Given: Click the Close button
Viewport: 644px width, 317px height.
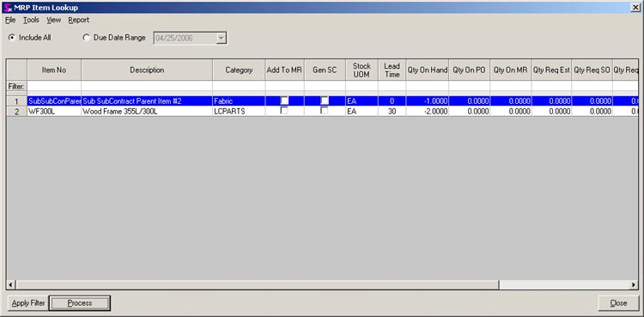Looking at the screenshot, I should click(618, 303).
